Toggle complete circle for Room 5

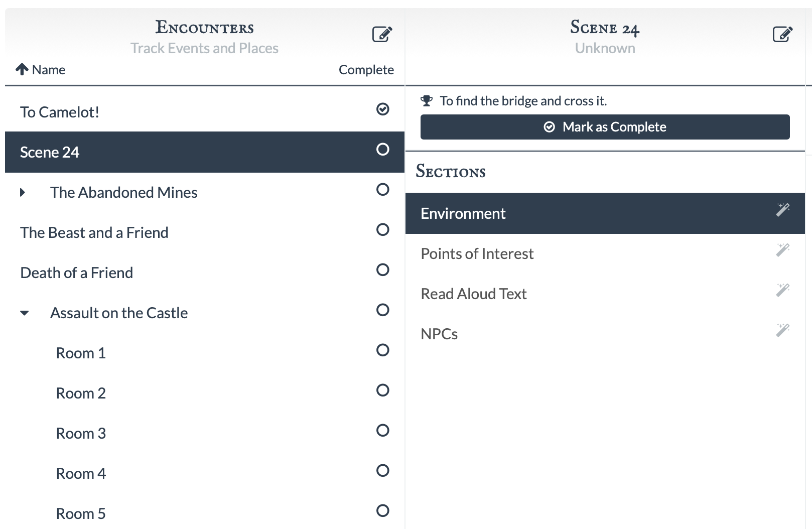(383, 510)
